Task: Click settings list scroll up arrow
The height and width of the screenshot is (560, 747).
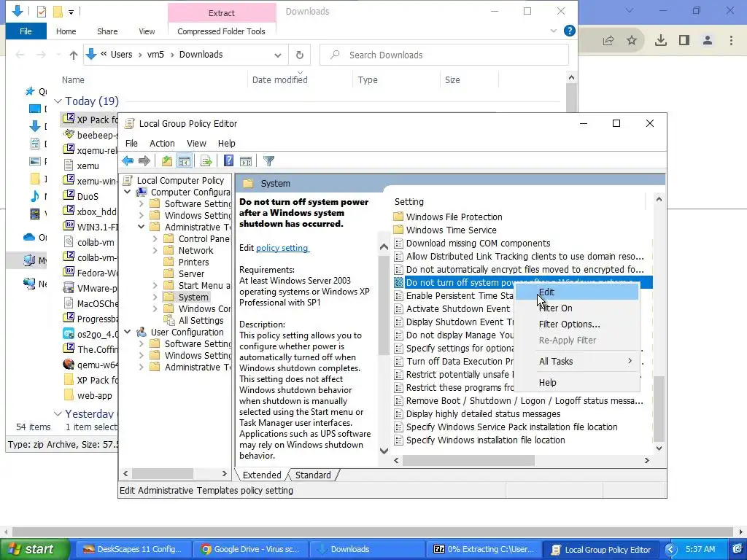Action: pyautogui.click(x=659, y=199)
